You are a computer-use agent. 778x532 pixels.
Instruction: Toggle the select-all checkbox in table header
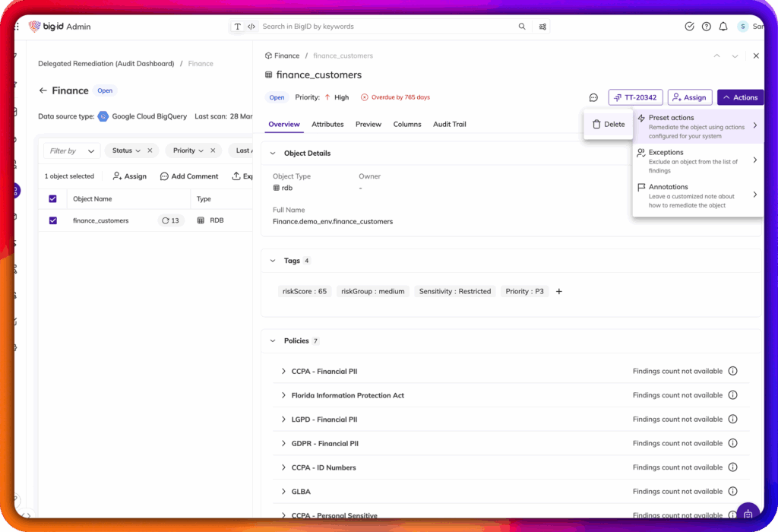point(52,199)
